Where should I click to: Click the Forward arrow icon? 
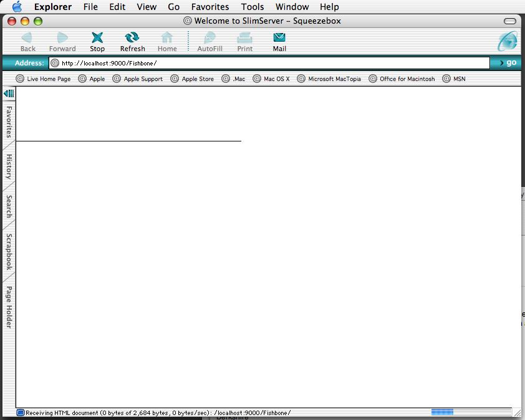click(x=62, y=39)
